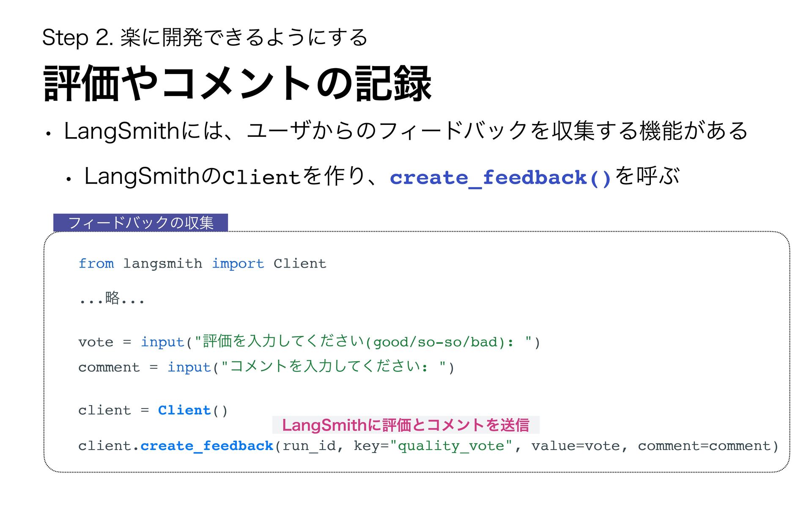The image size is (812, 508).
Task: Click the word Client in the second bullet
Action: (261, 177)
